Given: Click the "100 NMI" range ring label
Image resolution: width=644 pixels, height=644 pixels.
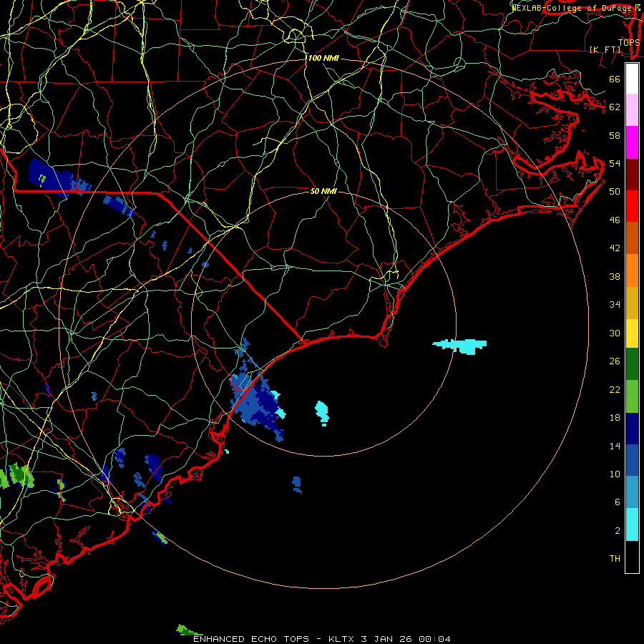Looking at the screenshot, I should 323,59.
